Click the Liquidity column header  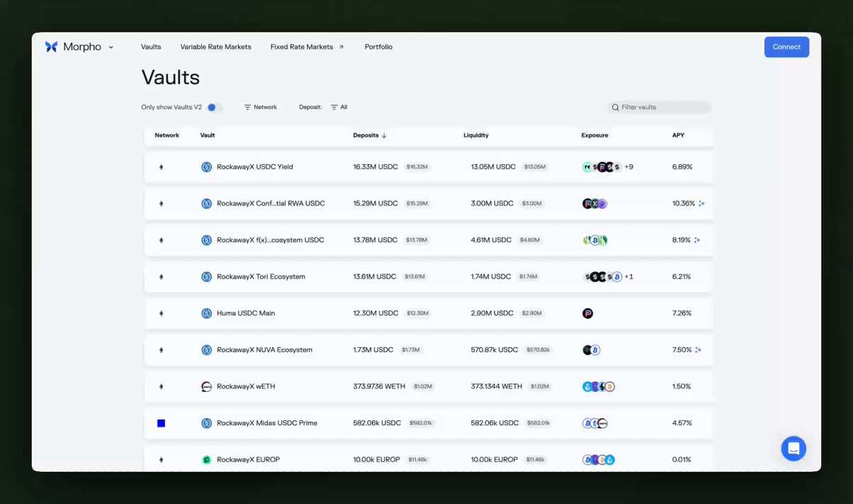[476, 135]
